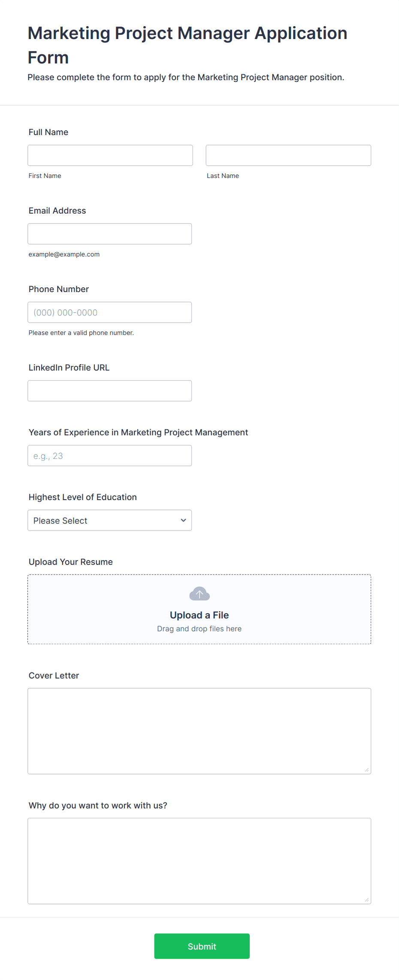Click the Years of Experience number field
Image resolution: width=399 pixels, height=980 pixels.
[110, 455]
